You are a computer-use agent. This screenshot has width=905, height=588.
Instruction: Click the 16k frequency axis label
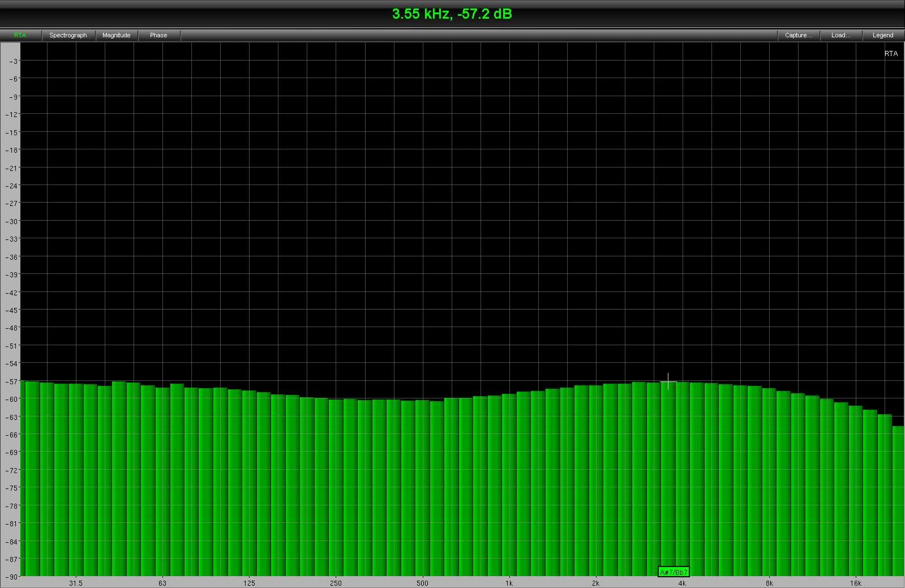click(x=855, y=583)
